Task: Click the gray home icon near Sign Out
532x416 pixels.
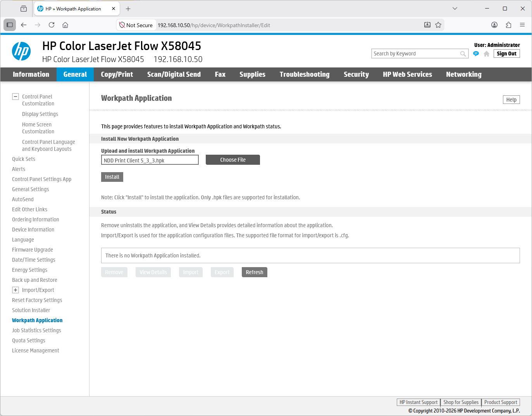Action: coord(486,54)
